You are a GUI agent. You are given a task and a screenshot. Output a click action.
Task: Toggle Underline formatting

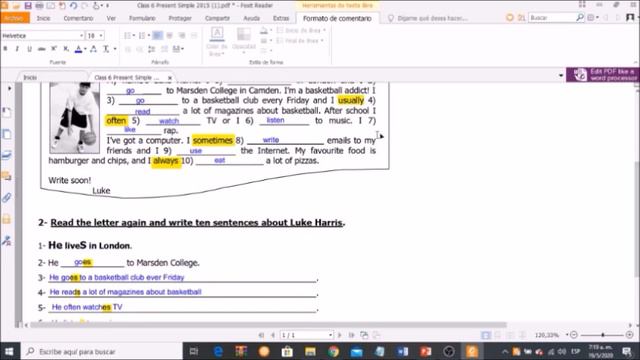(29, 49)
